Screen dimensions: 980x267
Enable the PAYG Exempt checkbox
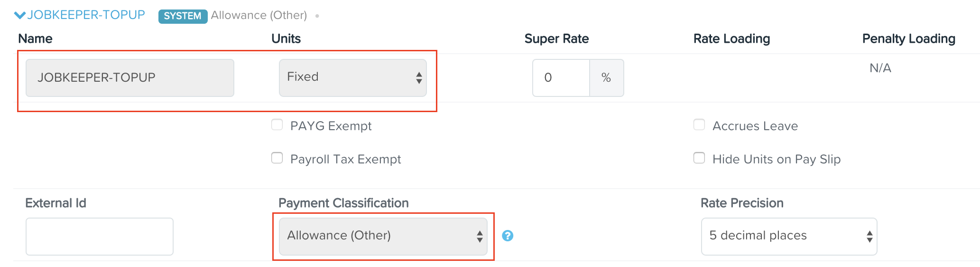point(277,125)
